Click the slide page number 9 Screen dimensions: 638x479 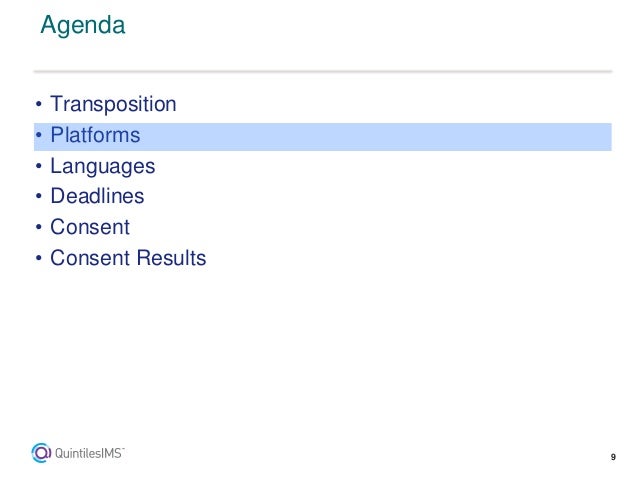click(x=613, y=457)
